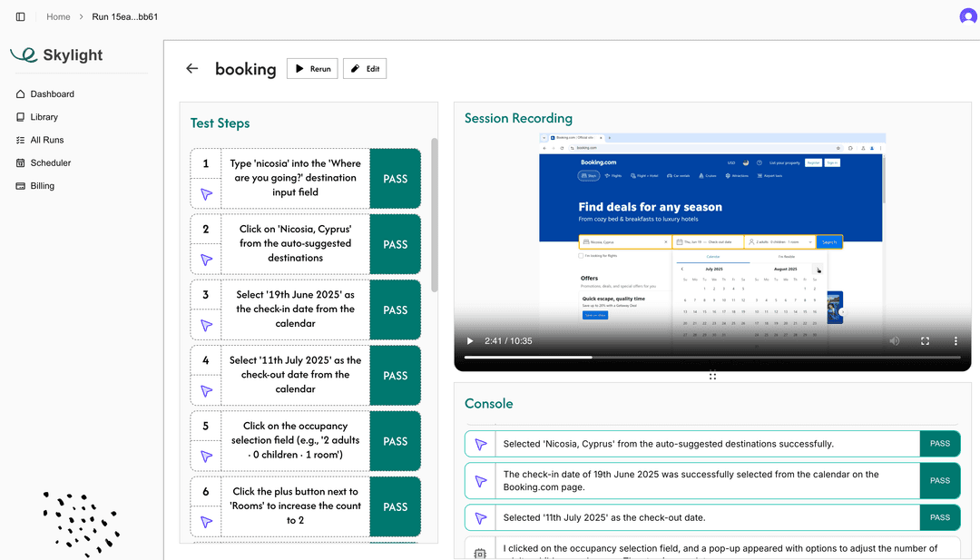
Task: Click the Test Steps heading
Action: (220, 123)
